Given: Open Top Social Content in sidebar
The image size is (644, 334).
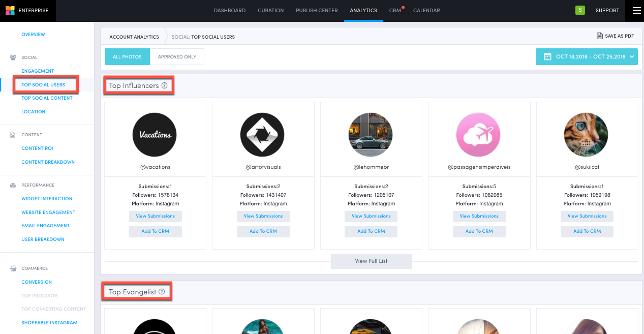Looking at the screenshot, I should click(47, 98).
